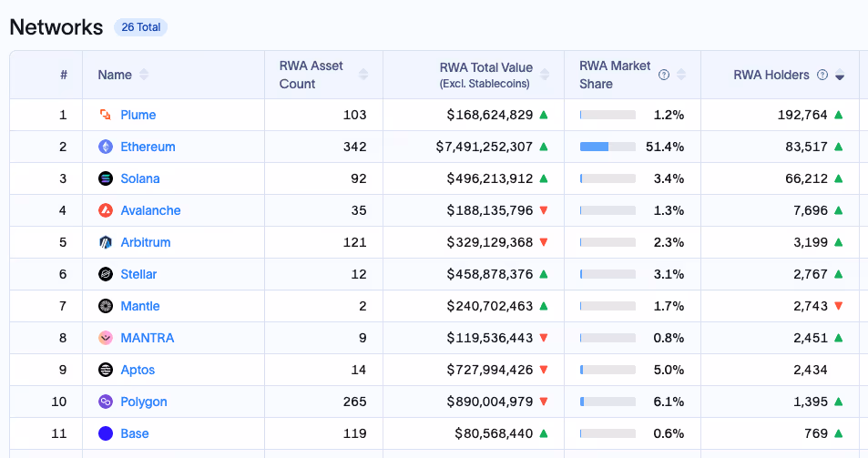This screenshot has width=868, height=458.
Task: Click the red down arrow beside Polygon total value
Action: tap(544, 402)
